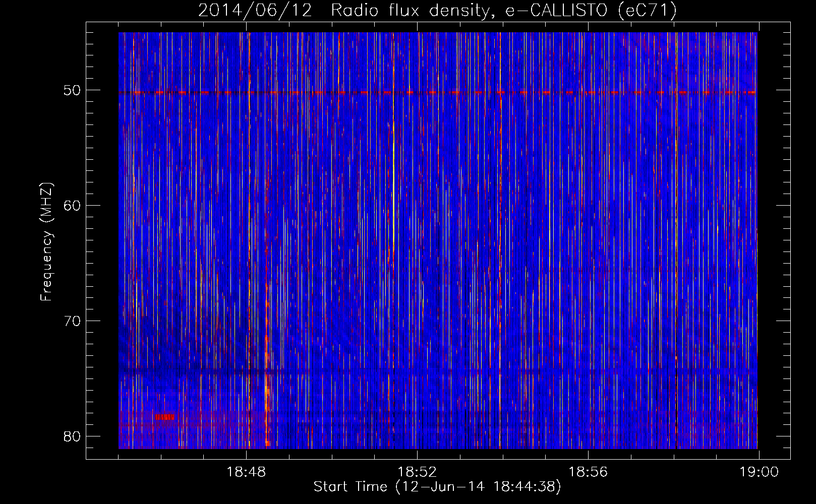The height and width of the screenshot is (504, 816).
Task: Click the 80 frequency tick label
Action: click(x=72, y=436)
